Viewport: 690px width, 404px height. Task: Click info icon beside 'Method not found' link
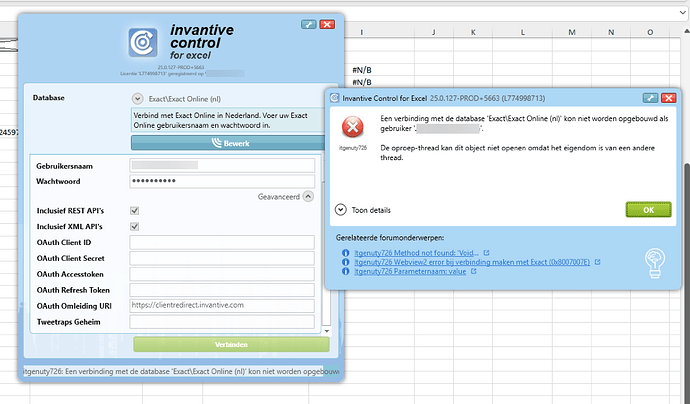tap(345, 253)
